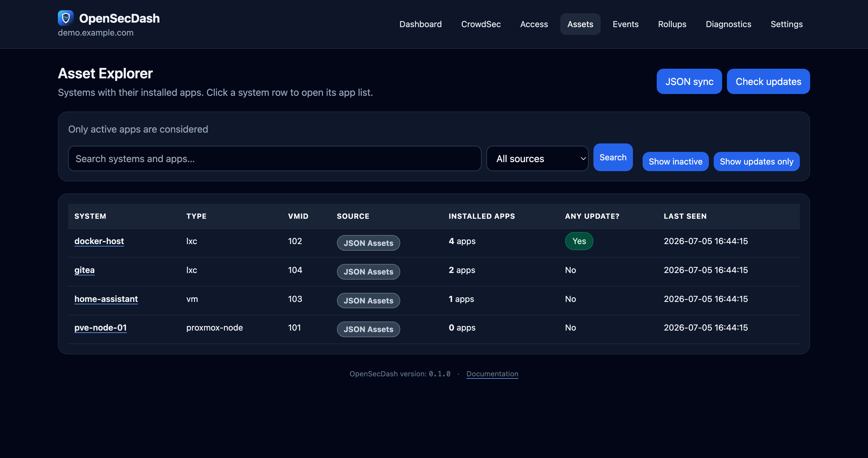Viewport: 868px width, 458px height.
Task: Open the gitea system link
Action: [84, 270]
